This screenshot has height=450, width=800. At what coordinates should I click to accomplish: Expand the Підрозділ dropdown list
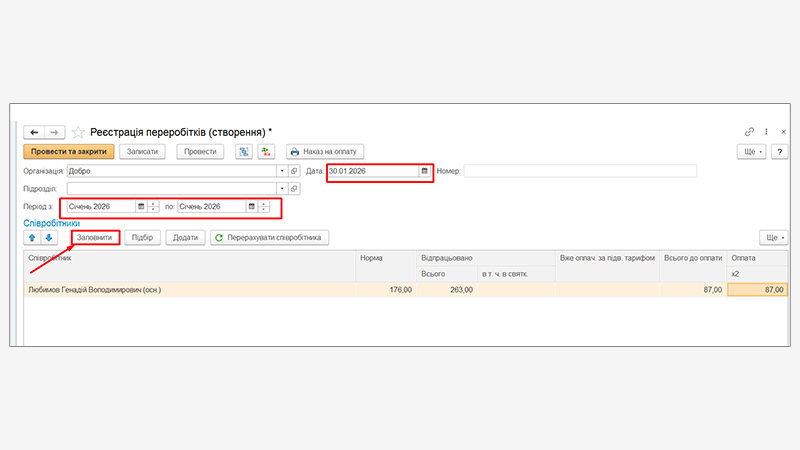coord(283,188)
